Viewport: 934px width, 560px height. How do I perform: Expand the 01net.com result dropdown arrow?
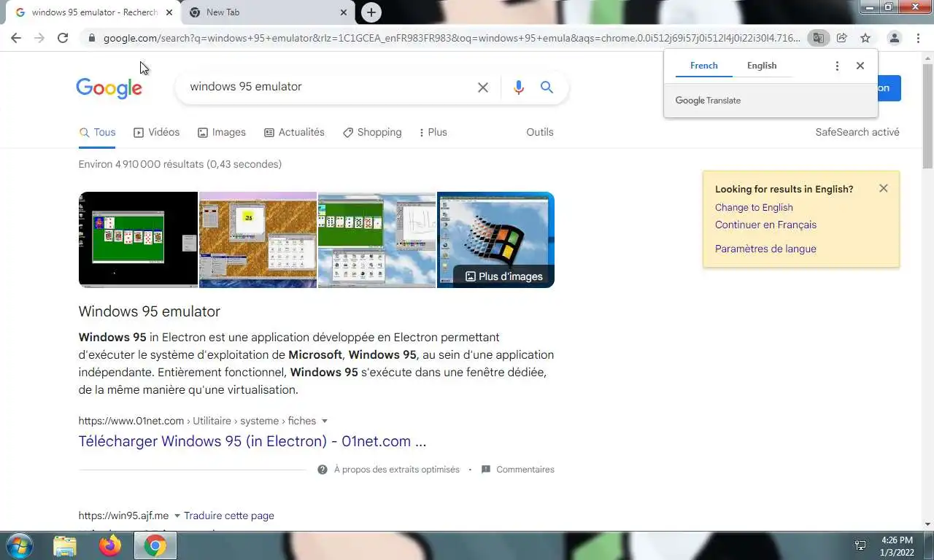pyautogui.click(x=325, y=421)
